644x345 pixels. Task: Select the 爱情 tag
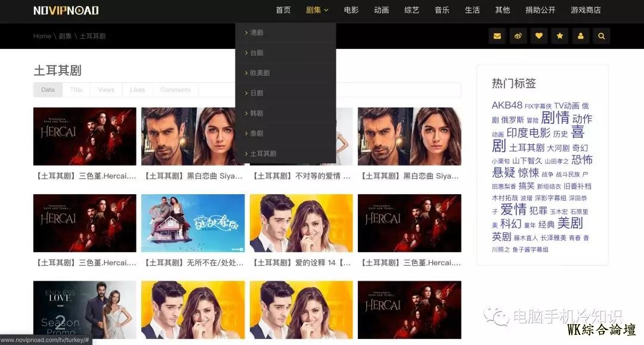[513, 210]
